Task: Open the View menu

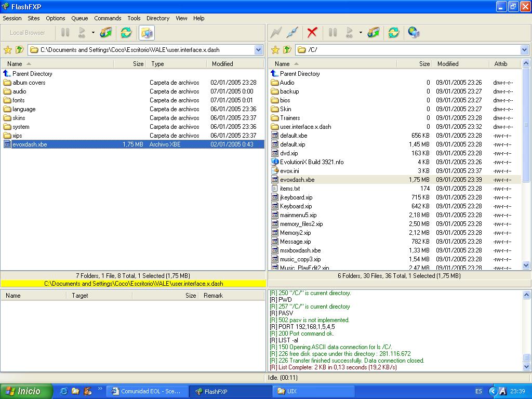Action: 181,18
